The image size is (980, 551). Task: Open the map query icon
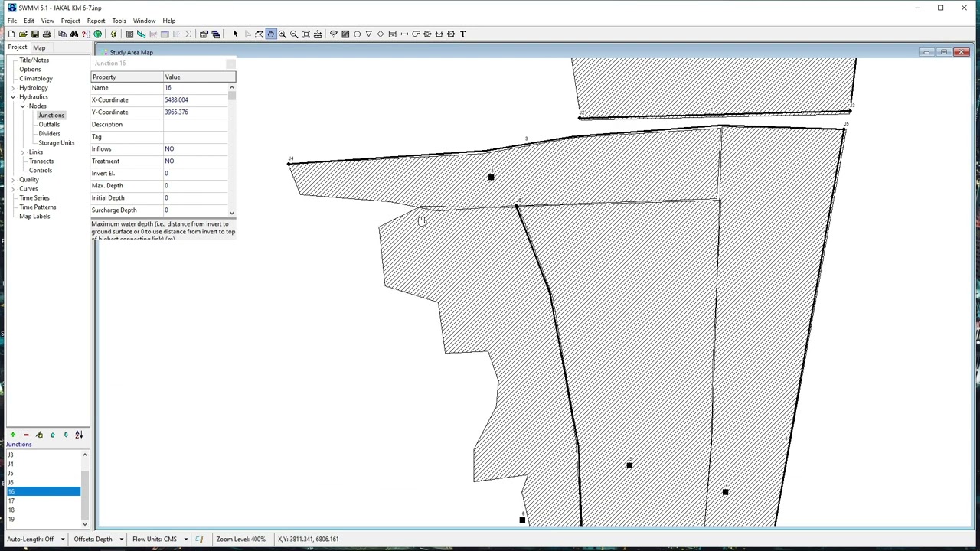point(86,34)
